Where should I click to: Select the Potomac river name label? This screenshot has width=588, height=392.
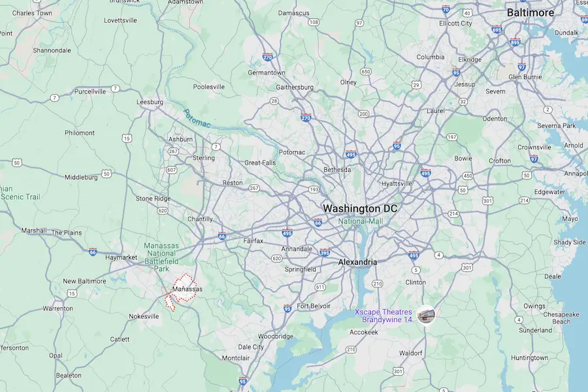tap(197, 118)
